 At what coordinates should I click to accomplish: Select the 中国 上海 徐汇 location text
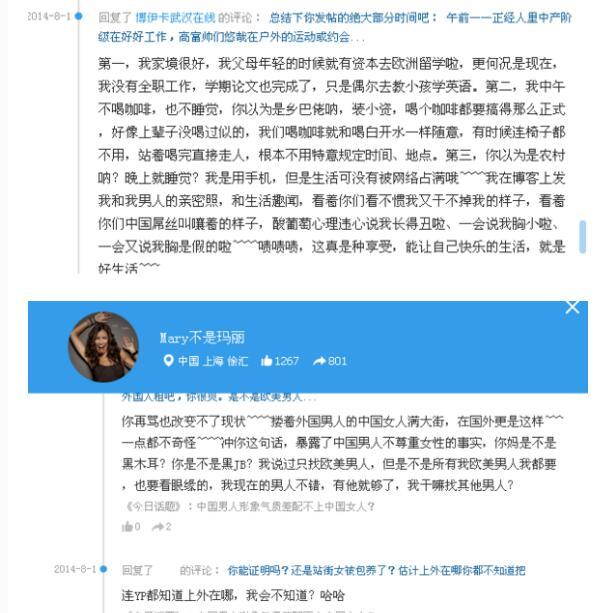coord(213,361)
